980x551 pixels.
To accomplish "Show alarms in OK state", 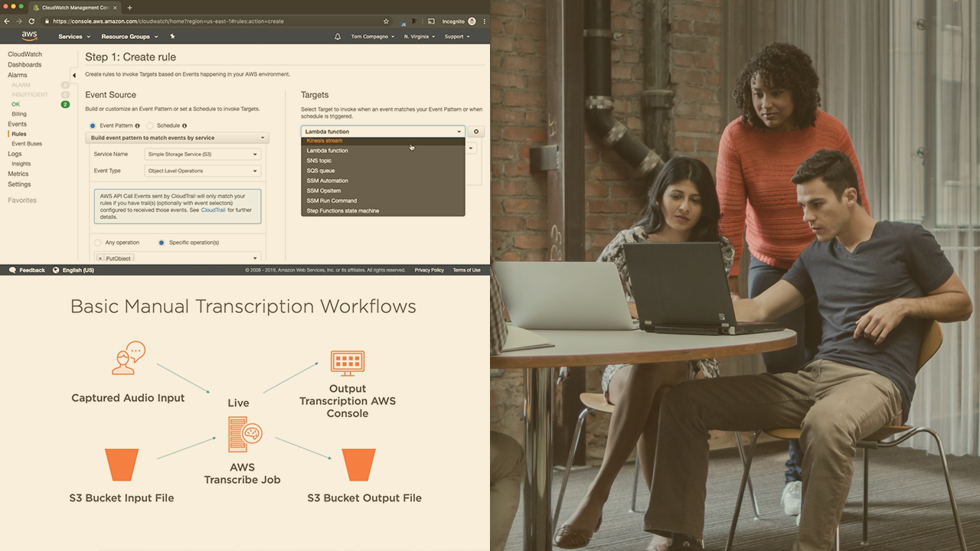I will pyautogui.click(x=15, y=104).
